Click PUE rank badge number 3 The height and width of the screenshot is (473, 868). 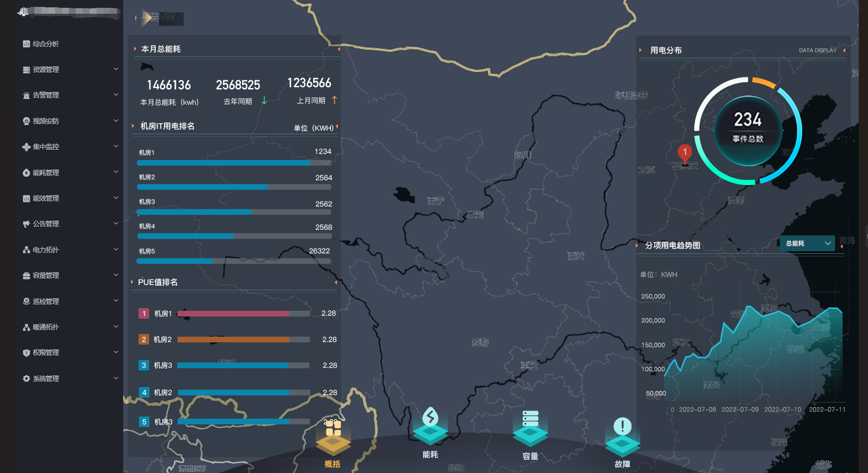pos(144,366)
